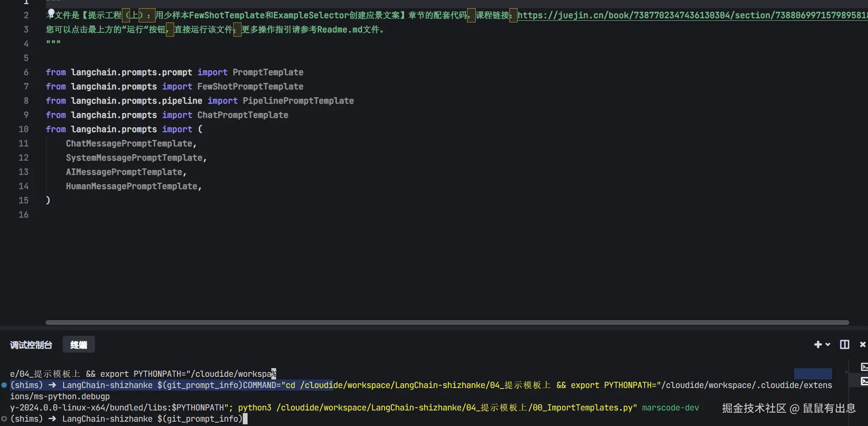Screen dimensions: 868x426
Task: Split the terminal panel
Action: [844, 344]
